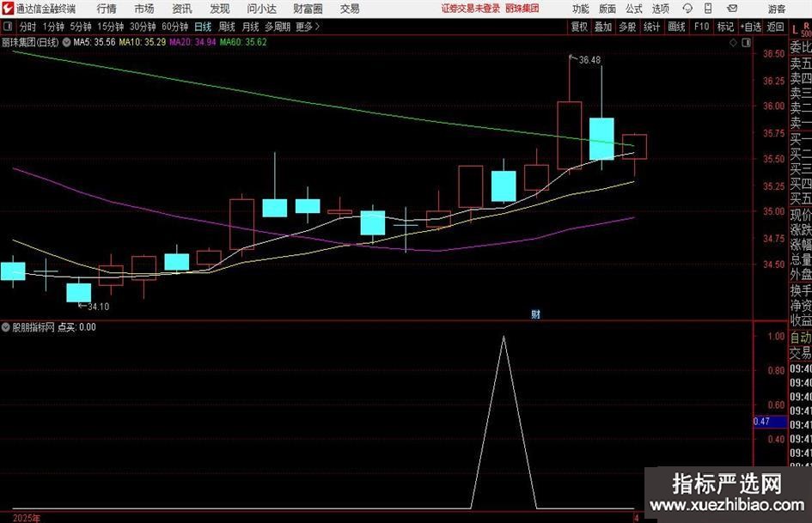Click the indicator peak spike line
812x523 pixels.
tap(504, 422)
